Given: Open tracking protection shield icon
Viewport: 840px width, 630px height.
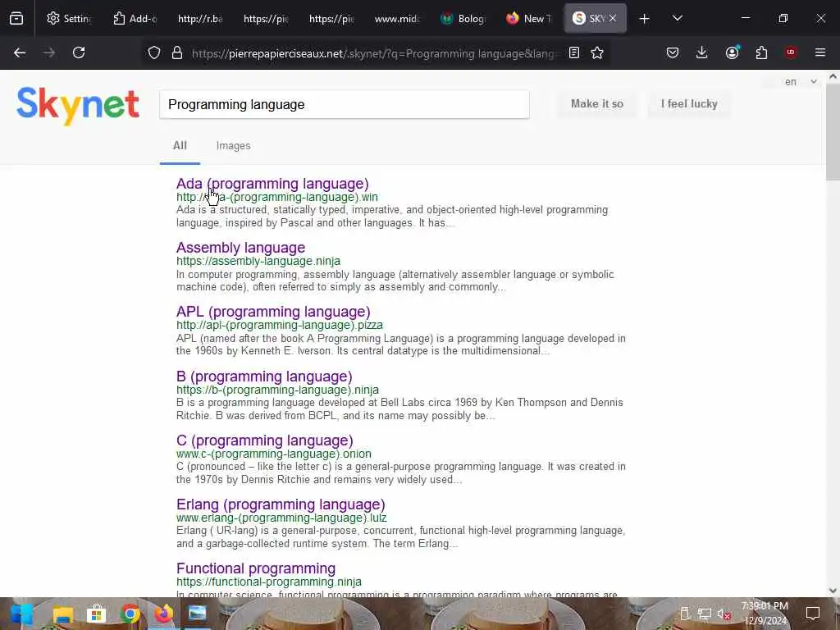Looking at the screenshot, I should click(154, 52).
